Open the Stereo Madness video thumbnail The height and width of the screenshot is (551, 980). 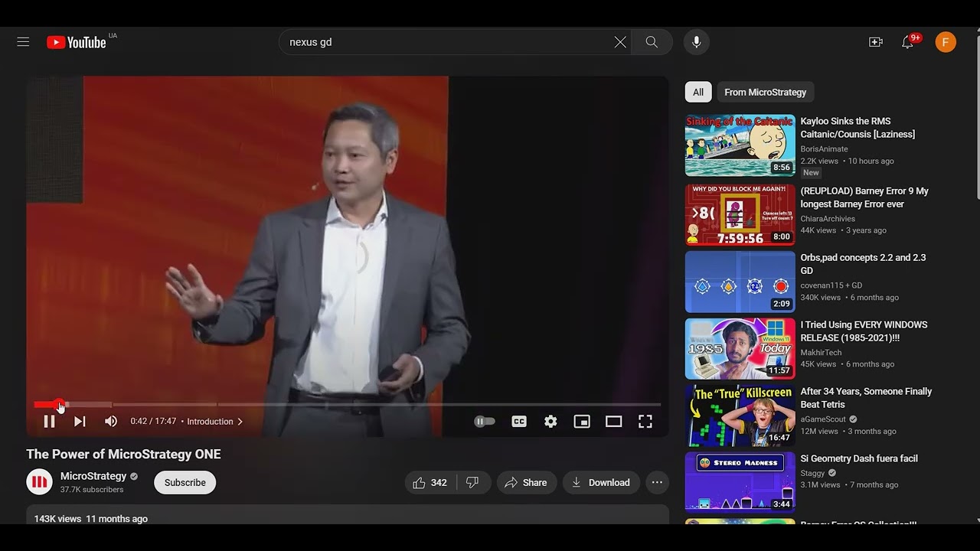point(740,483)
